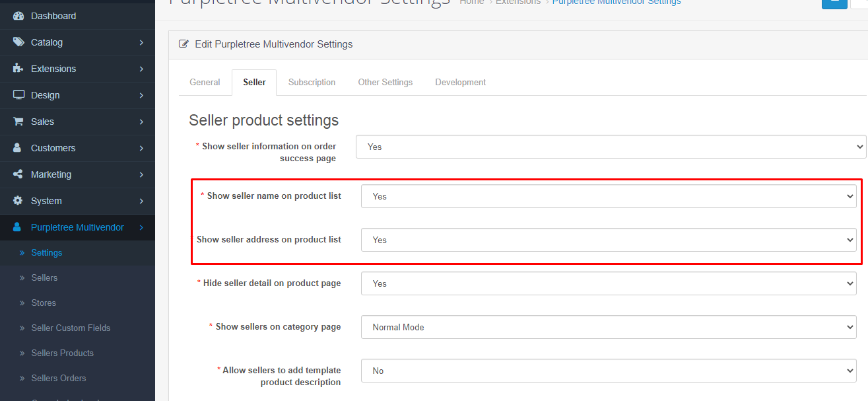
Task: Go to Sellers submenu item
Action: [x=77, y=278]
